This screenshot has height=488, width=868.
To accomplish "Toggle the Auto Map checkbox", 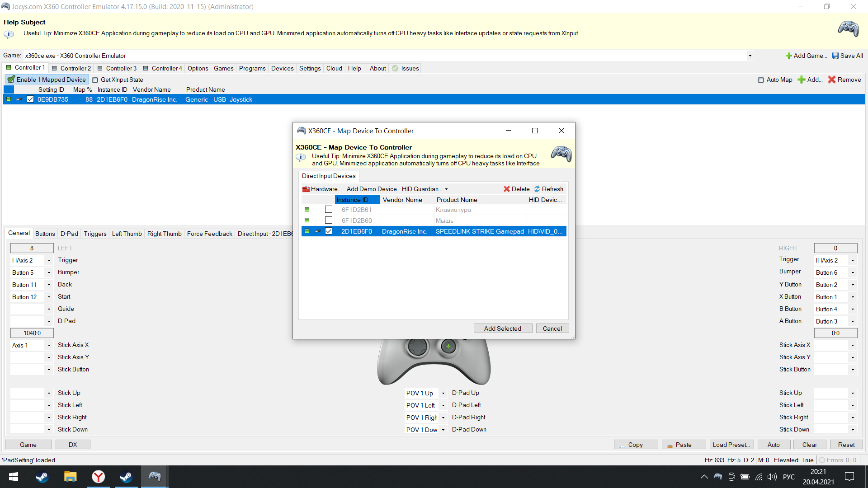I will [x=761, y=80].
